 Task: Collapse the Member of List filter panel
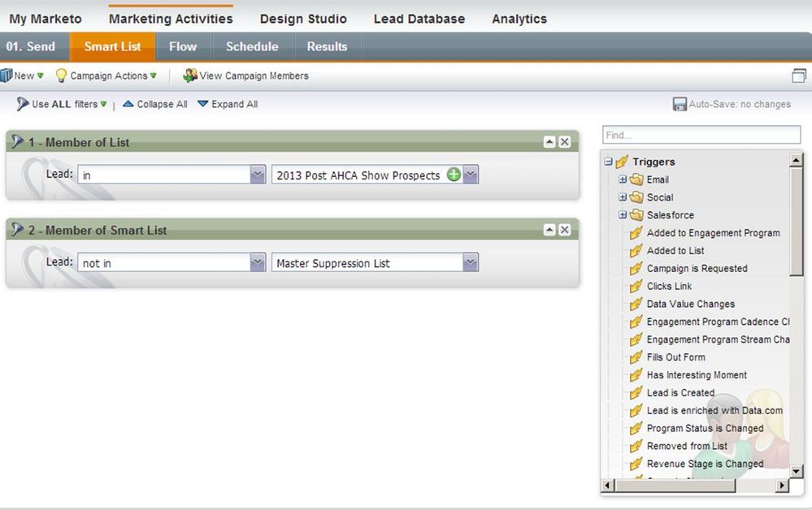pos(549,142)
